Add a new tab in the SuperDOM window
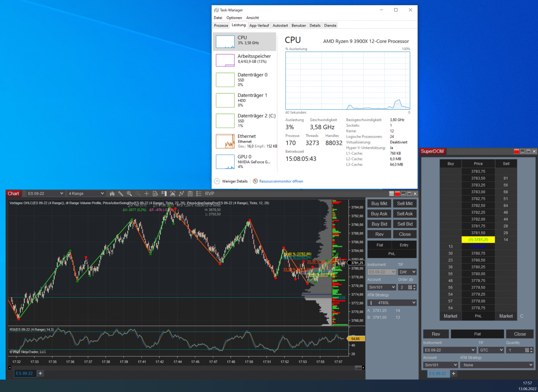Viewport: 538px width, 392px height. pos(453,373)
